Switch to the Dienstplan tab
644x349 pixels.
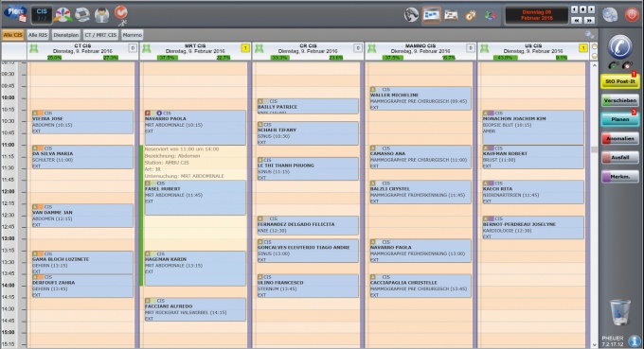65,35
